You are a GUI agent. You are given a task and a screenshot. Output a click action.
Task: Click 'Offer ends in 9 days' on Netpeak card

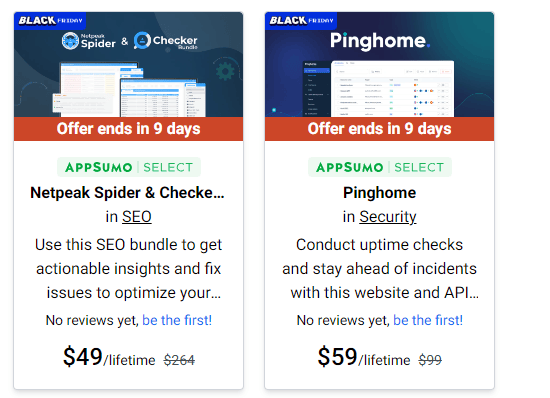click(128, 129)
